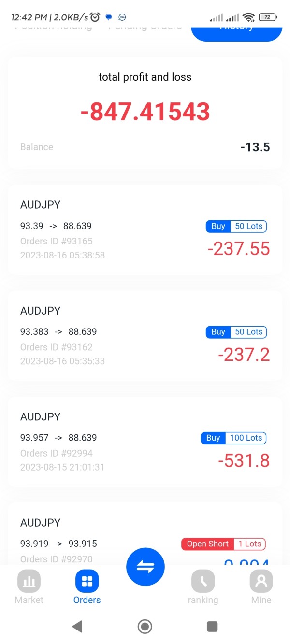Open the Mine profile icon

tap(261, 581)
